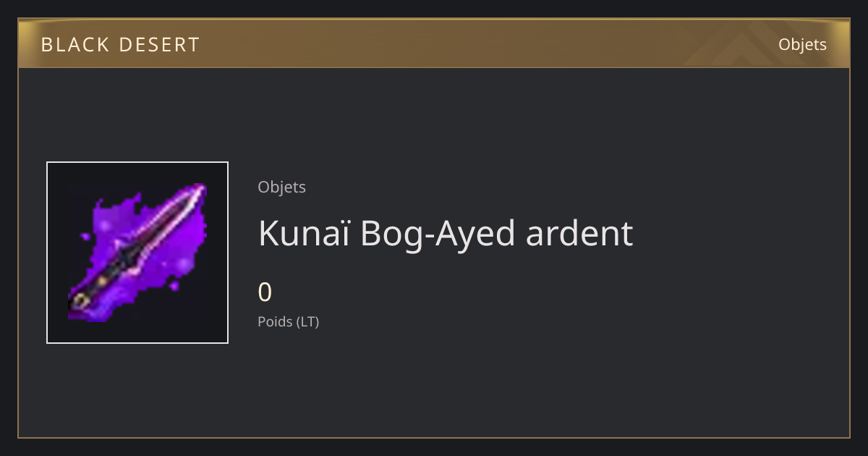Screen dimensions: 868x456
Task: Select the Objets category label above the title
Action: pos(282,187)
